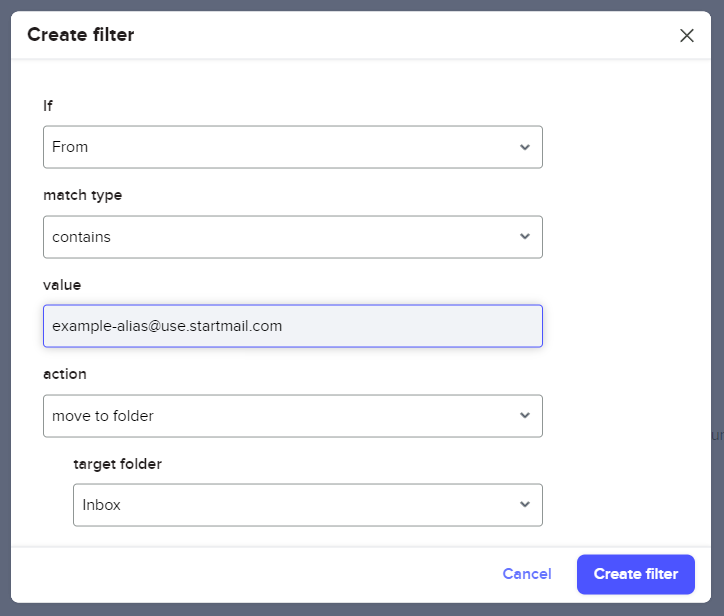The image size is (724, 616).
Task: Click the 'If' label
Action: coord(48,106)
